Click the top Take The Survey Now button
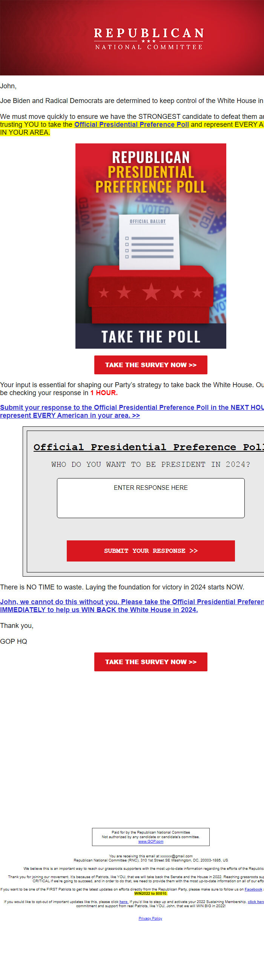Screen dimensions: 264x980 point(150,365)
